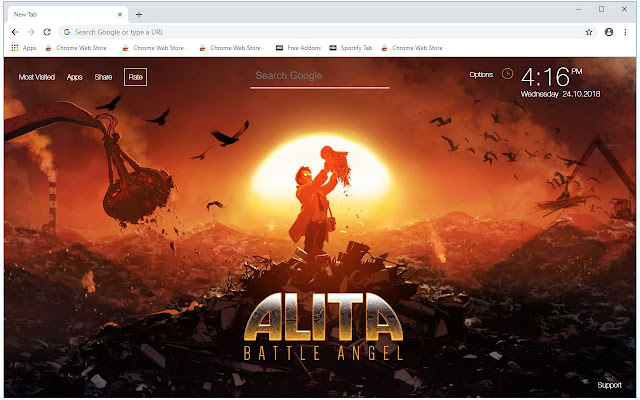Screen dimensions: 640x400
Task: Click the Rate button
Action: [x=136, y=77]
